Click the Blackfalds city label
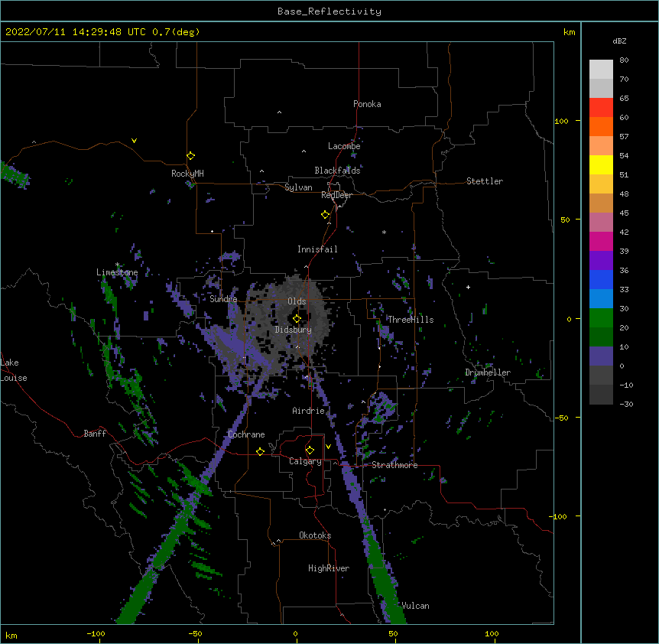 tap(337, 171)
